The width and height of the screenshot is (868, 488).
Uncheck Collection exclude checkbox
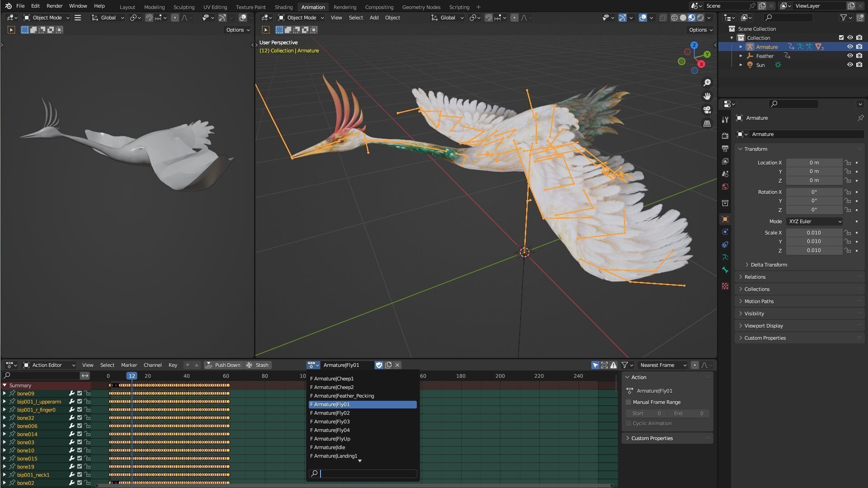pyautogui.click(x=841, y=38)
